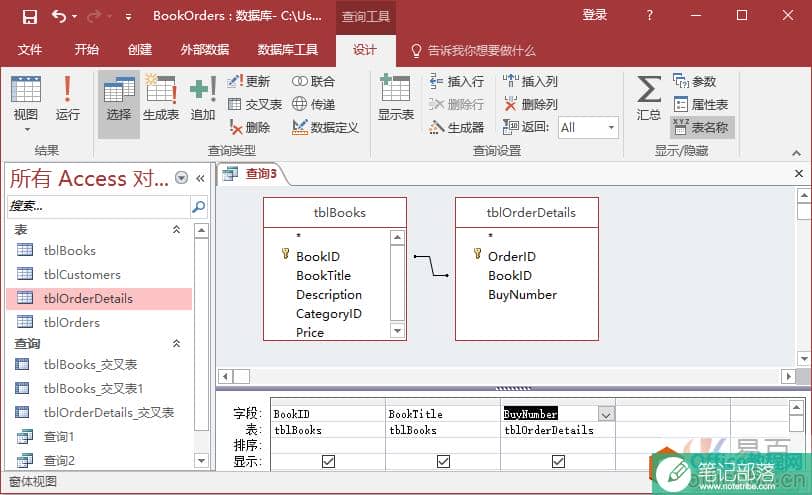This screenshot has height=495, width=812.
Task: Click the search magnifier icon
Action: (198, 207)
